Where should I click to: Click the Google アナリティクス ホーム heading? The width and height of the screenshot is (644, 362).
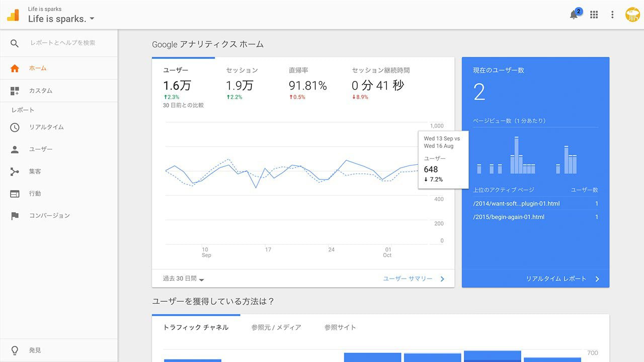tap(208, 44)
